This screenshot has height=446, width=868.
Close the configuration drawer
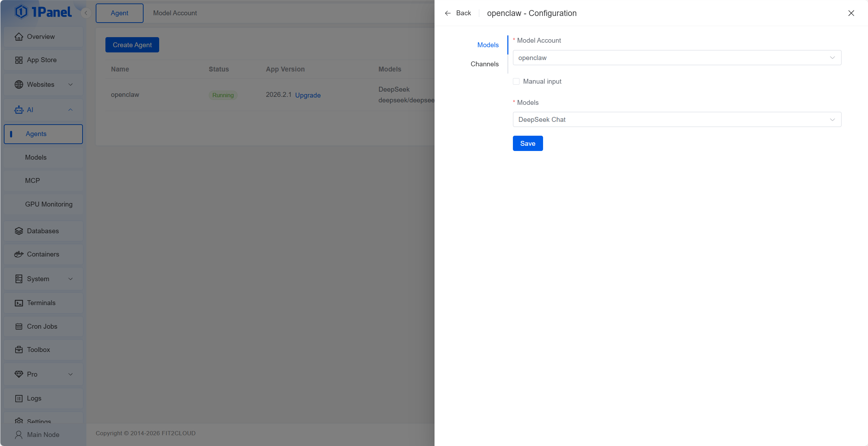[851, 13]
